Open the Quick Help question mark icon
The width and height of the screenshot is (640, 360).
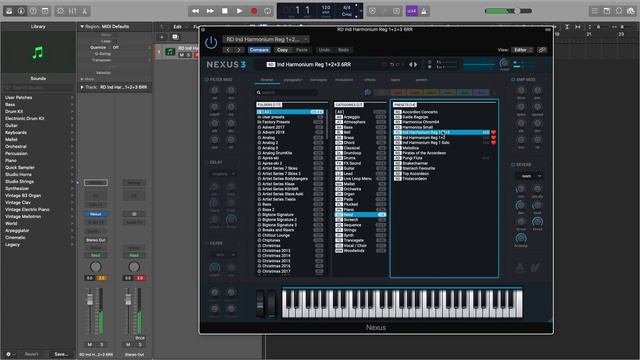[x=33, y=11]
